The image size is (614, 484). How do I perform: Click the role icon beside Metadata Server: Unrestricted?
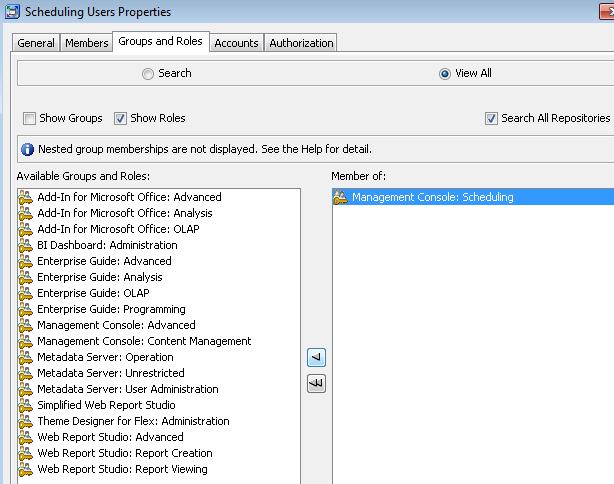[x=26, y=373]
